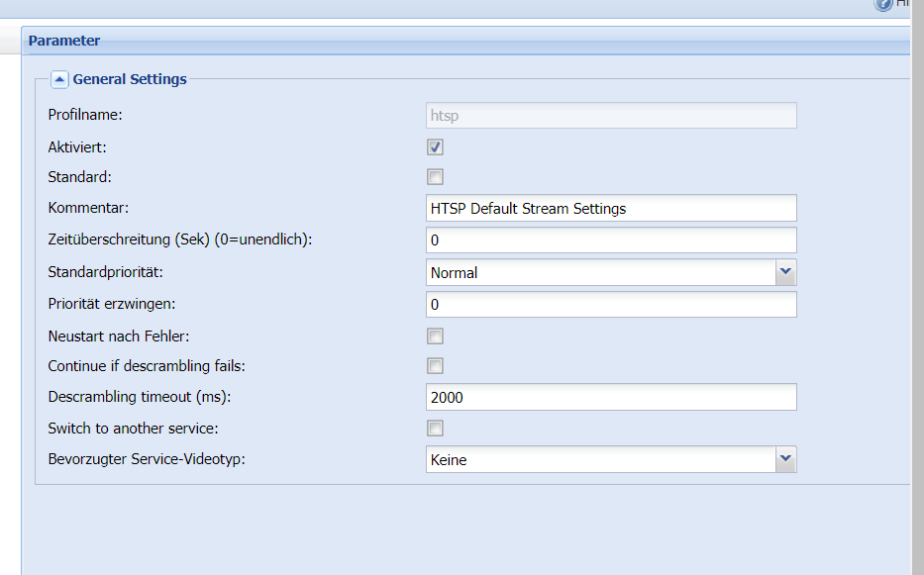924x575 pixels.
Task: Expand the Bevorzugter Service-Videotyp dropdown arrow
Action: pos(785,459)
